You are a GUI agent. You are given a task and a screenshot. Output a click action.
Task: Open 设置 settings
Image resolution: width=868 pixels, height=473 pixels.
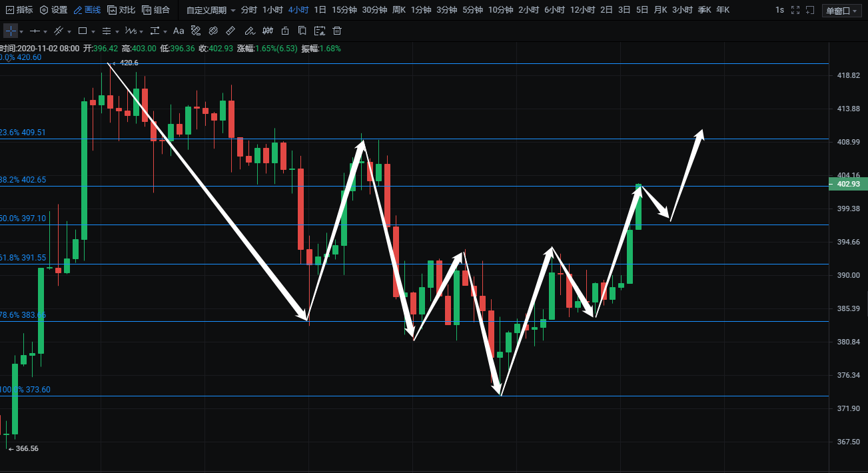53,10
